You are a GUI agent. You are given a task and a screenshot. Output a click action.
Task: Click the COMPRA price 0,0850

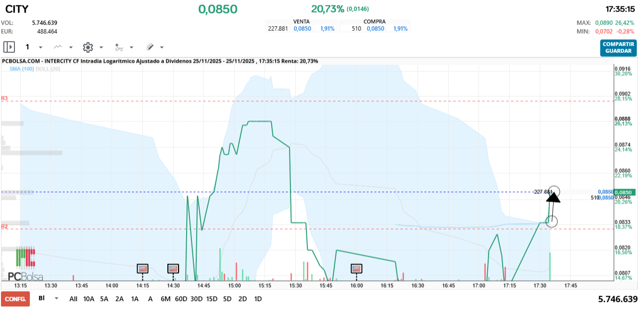[x=376, y=29]
